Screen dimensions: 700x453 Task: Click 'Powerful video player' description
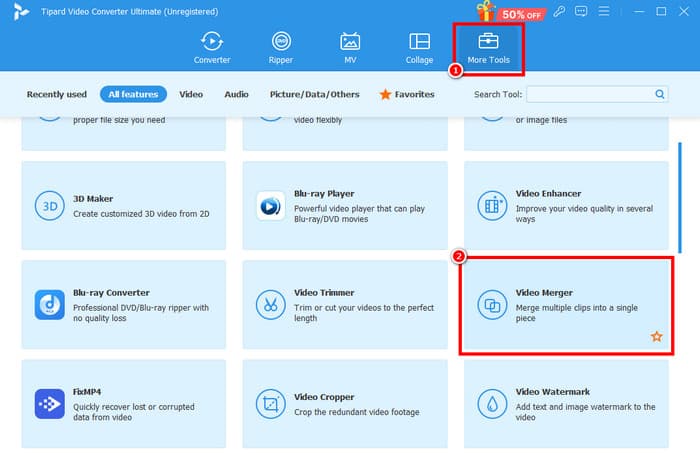pos(359,214)
